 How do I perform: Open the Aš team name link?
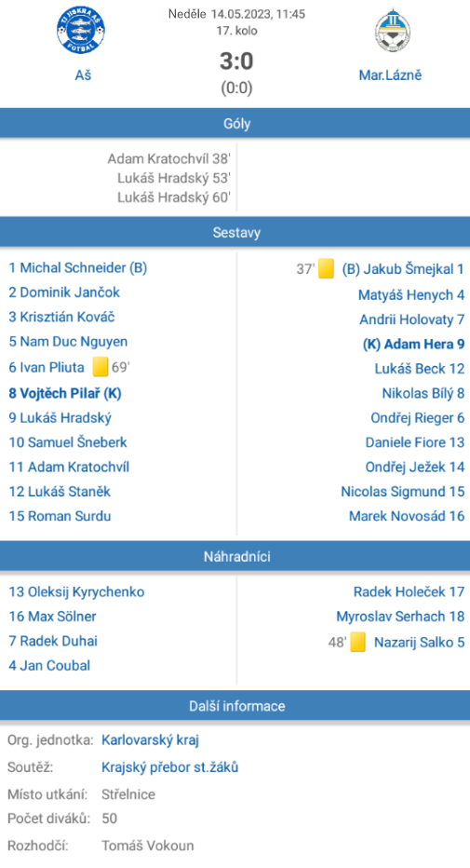(x=83, y=75)
